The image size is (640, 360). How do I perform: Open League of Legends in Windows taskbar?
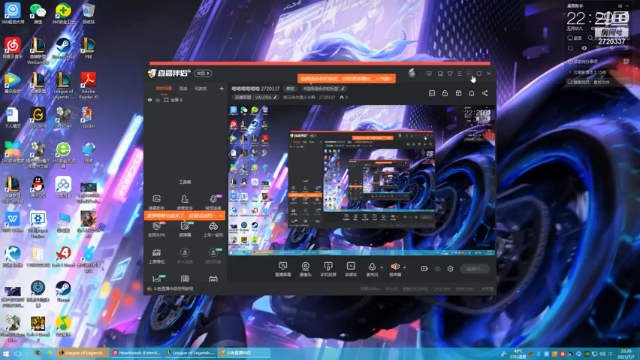tap(83, 353)
